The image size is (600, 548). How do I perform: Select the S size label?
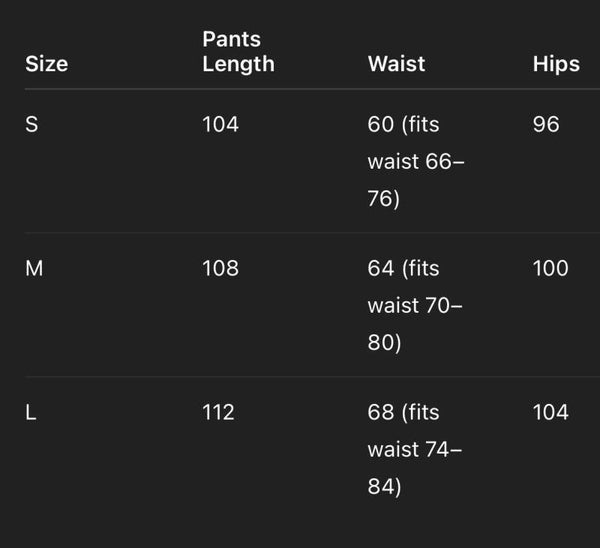click(x=31, y=125)
